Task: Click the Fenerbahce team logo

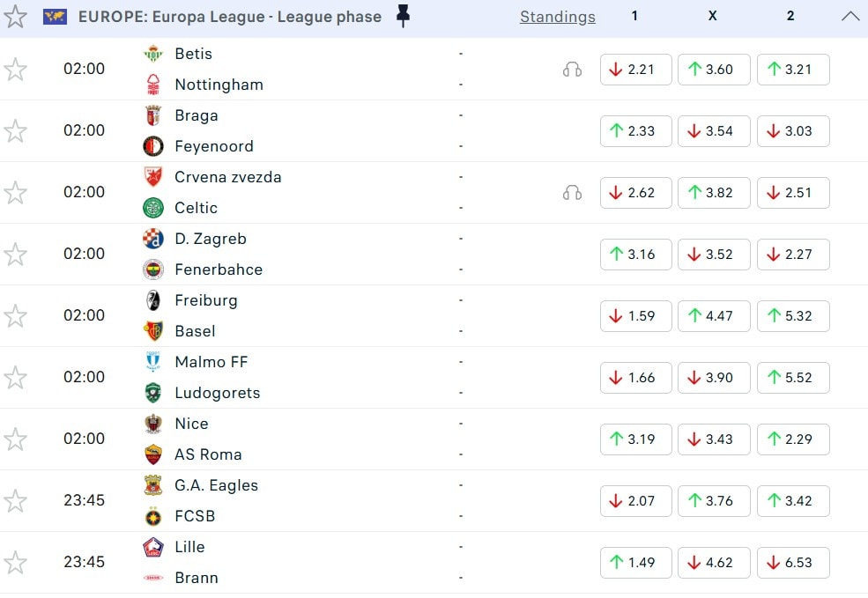Action: [153, 269]
